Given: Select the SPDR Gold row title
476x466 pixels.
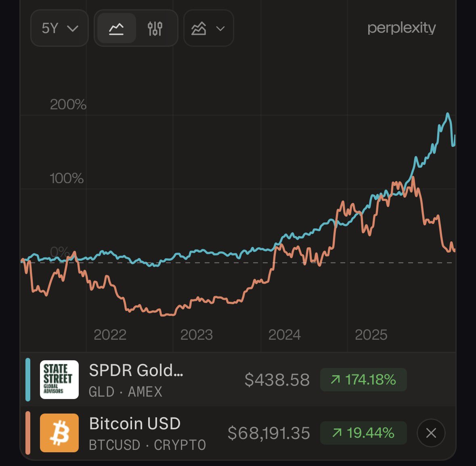Looking at the screenshot, I should pyautogui.click(x=136, y=370).
